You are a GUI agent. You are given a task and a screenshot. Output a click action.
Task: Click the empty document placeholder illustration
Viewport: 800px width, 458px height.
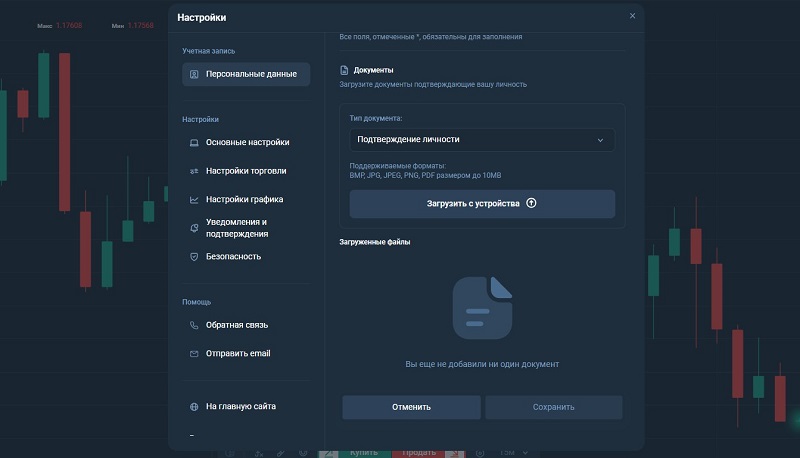pyautogui.click(x=482, y=307)
